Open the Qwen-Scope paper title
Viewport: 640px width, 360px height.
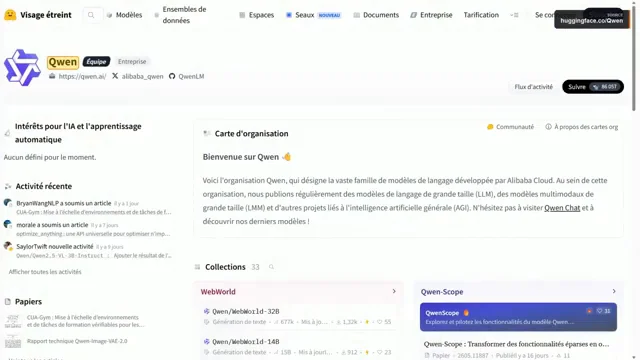(516, 344)
